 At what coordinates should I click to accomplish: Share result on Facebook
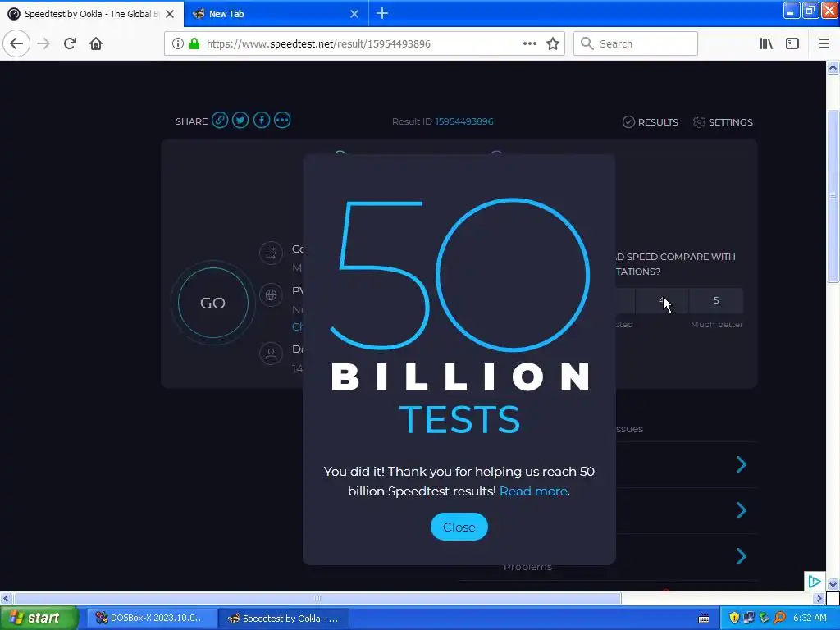tap(262, 120)
